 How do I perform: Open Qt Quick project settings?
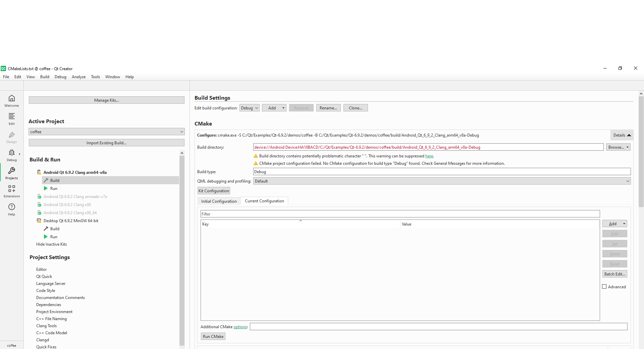coord(44,277)
